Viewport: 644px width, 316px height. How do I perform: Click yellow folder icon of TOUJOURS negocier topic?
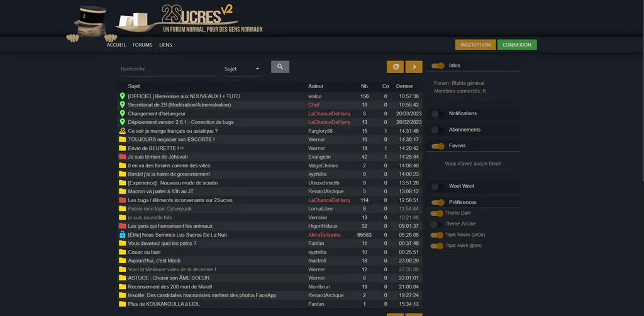(122, 139)
